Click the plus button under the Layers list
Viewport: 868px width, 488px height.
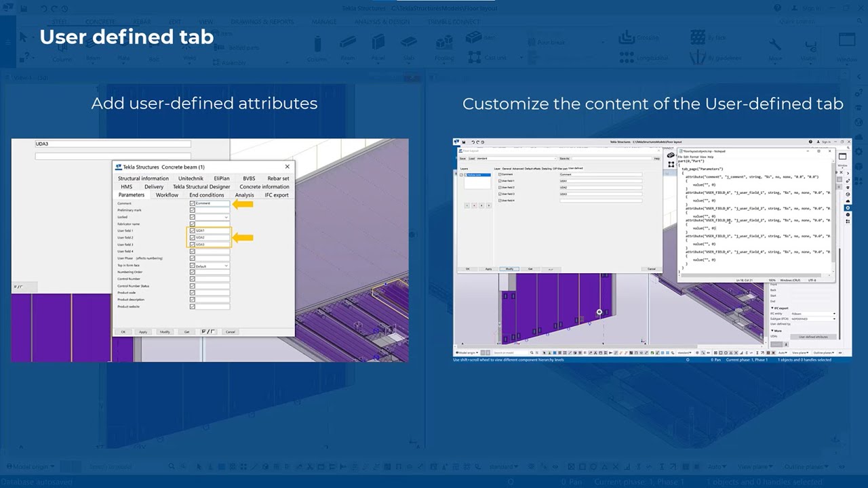(467, 205)
